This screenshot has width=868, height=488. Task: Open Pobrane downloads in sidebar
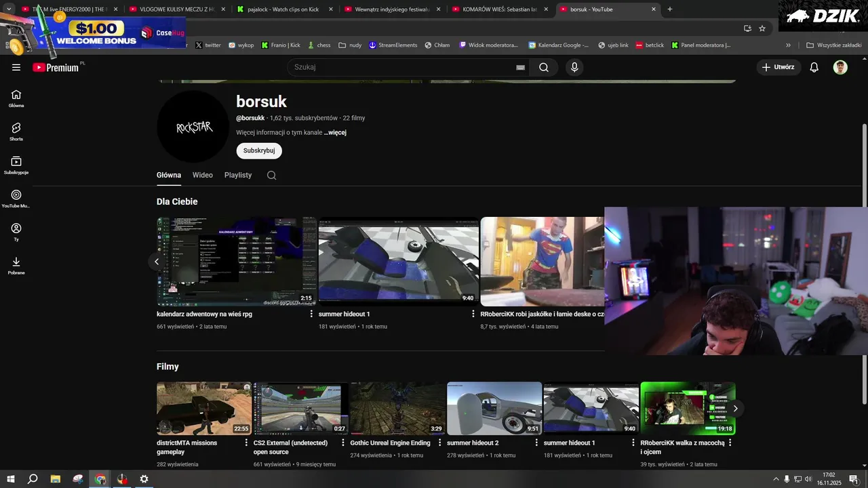point(16,266)
